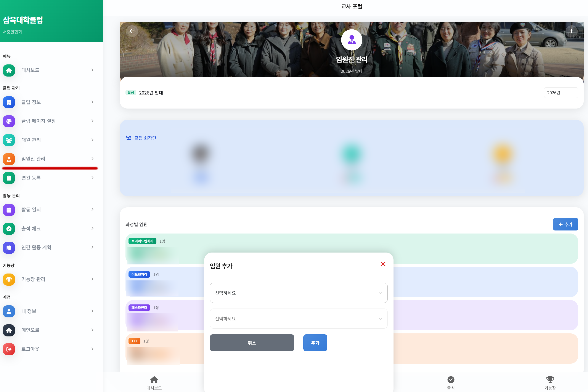This screenshot has width=588, height=392.
Task: Click the orange 임원진 관리 sidebar icon
Action: tap(9, 159)
